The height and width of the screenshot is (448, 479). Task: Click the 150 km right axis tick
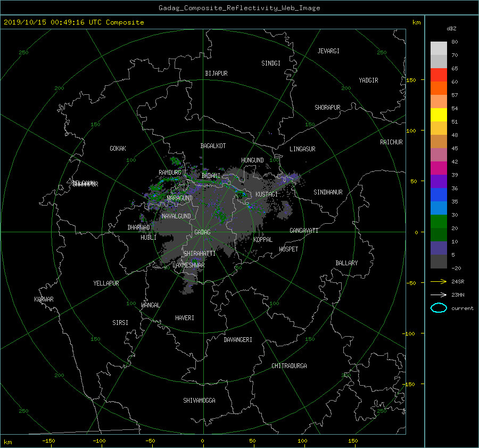(x=411, y=80)
